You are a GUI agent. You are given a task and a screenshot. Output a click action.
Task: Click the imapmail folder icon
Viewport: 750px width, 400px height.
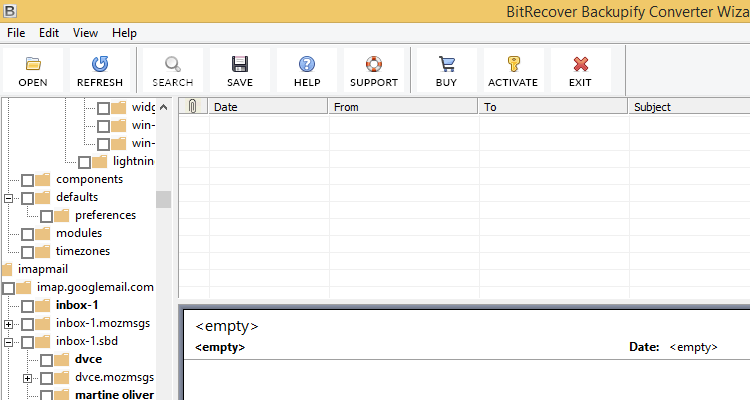[x=7, y=269]
